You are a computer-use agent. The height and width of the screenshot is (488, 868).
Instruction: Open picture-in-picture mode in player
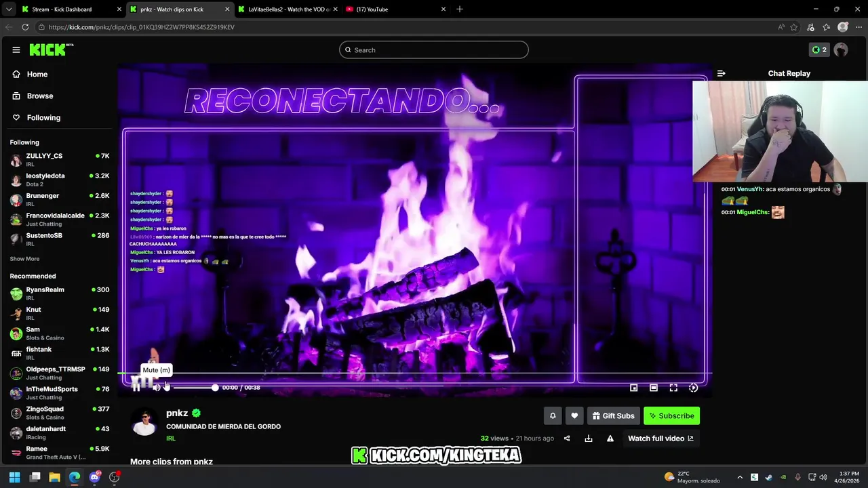pyautogui.click(x=633, y=388)
